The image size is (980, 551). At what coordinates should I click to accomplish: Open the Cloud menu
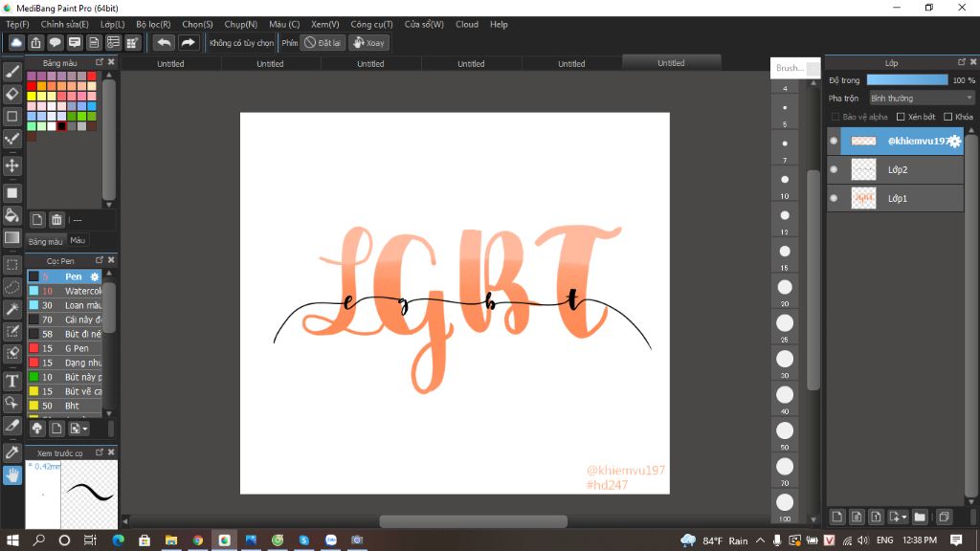point(467,24)
